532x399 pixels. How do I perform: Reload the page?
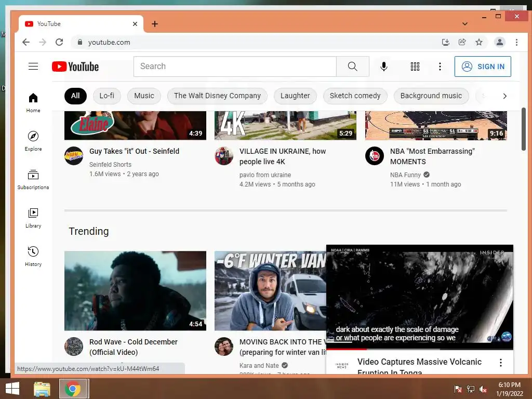(59, 42)
